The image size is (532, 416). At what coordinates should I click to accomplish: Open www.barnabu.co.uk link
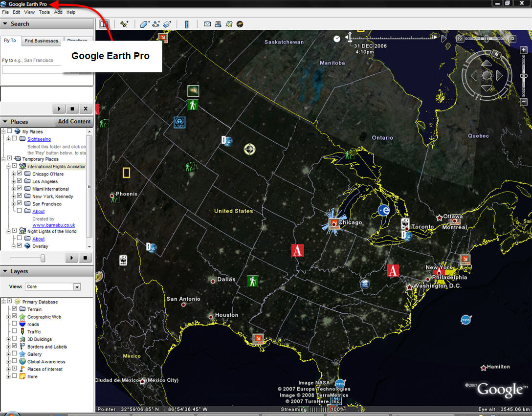(x=54, y=225)
